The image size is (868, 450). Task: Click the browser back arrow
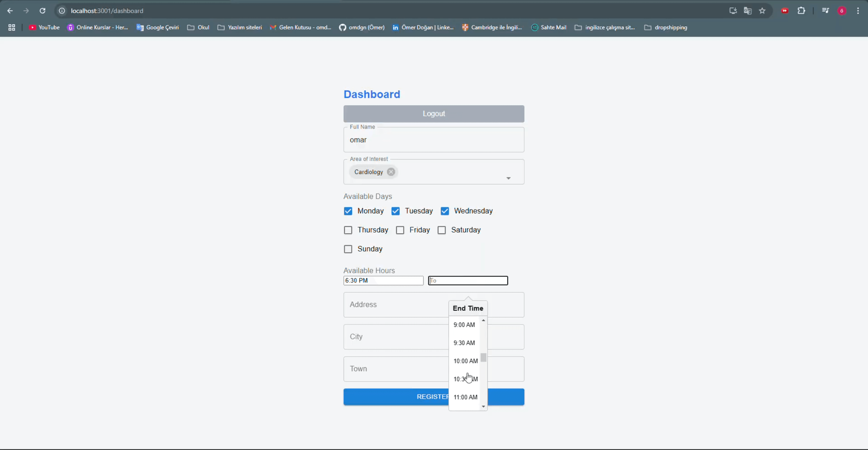pos(10,11)
